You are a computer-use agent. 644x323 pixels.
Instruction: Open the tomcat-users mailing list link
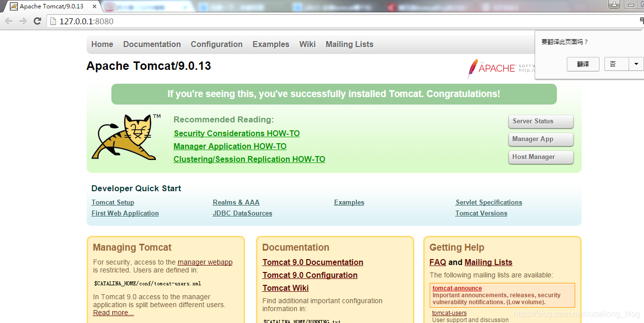[449, 313]
